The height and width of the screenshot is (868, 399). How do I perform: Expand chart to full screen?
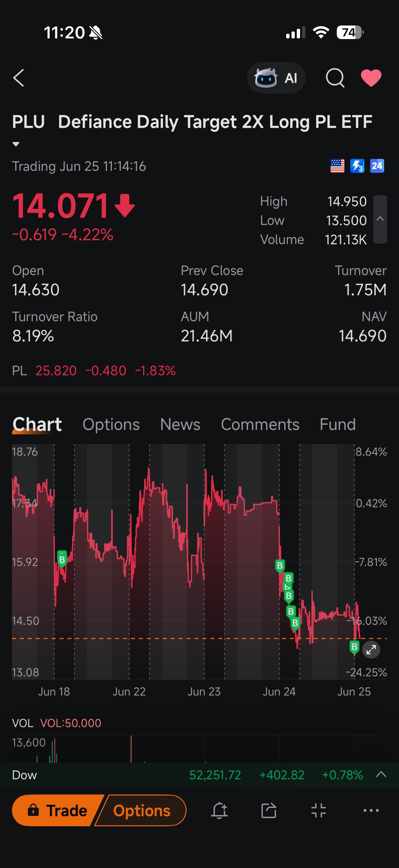pyautogui.click(x=371, y=649)
